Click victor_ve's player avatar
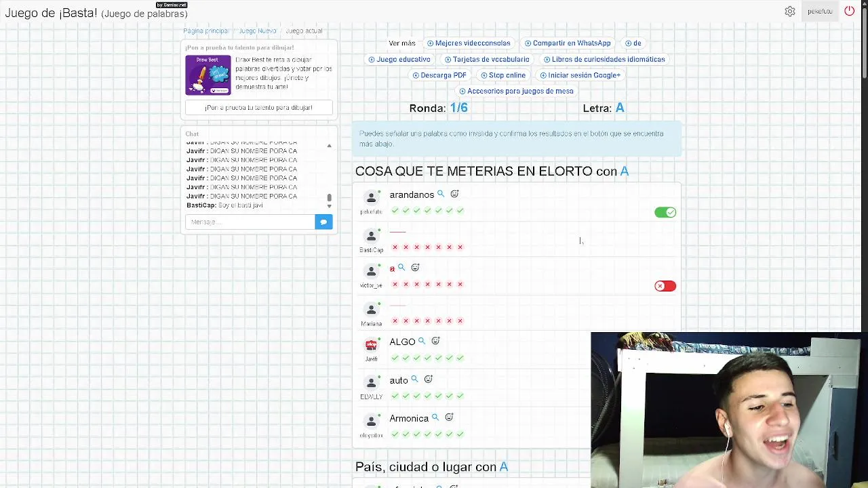This screenshot has width=868, height=488. point(371,272)
